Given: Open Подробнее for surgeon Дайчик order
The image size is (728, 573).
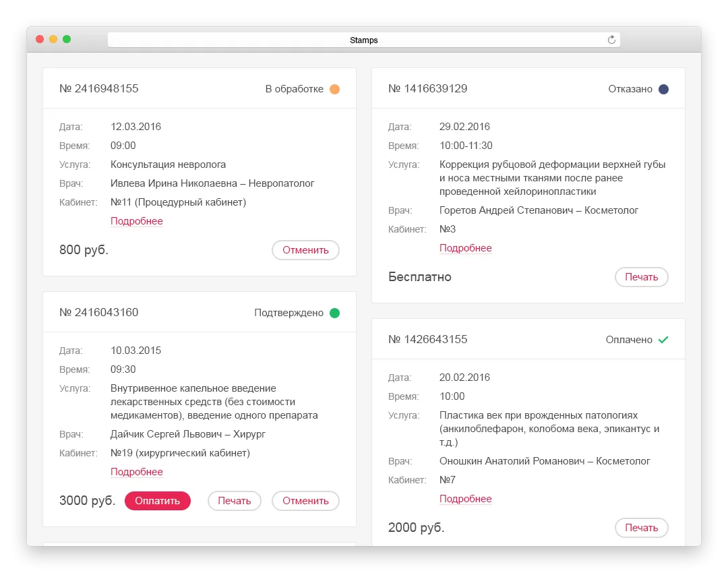Looking at the screenshot, I should (x=136, y=472).
